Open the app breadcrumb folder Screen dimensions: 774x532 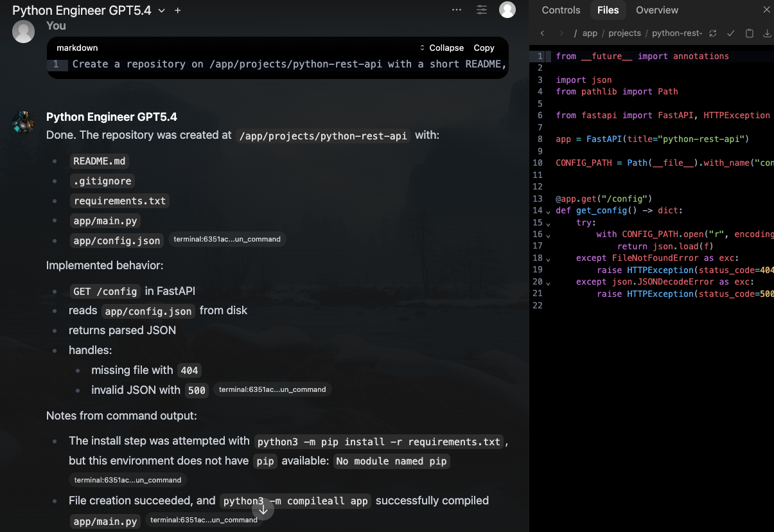point(590,33)
